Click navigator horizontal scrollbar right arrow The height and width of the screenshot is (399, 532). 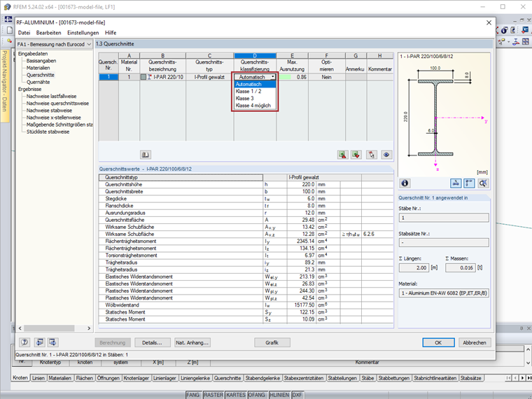(89, 328)
